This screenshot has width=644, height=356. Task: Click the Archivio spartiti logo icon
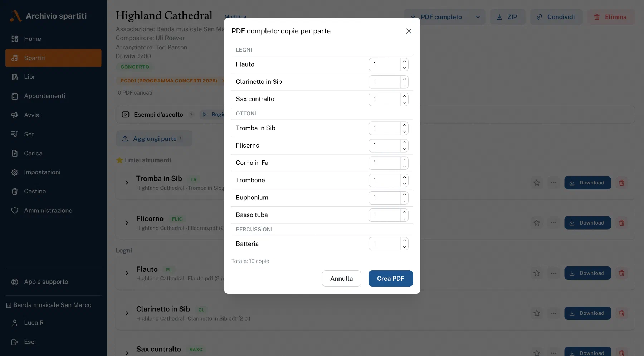[15, 16]
